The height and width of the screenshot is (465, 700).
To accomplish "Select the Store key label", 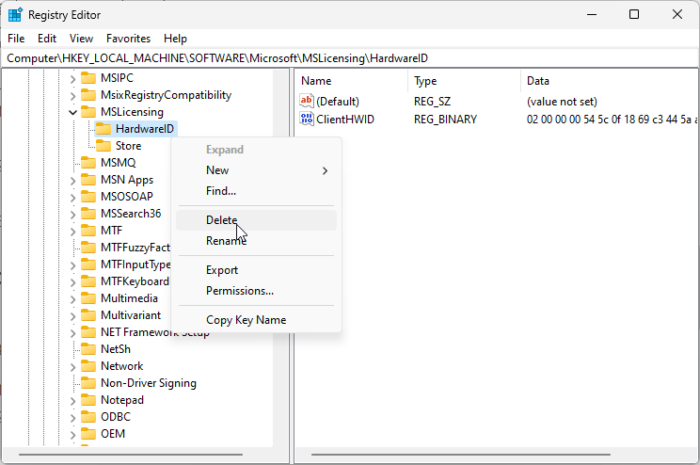I will 128,146.
